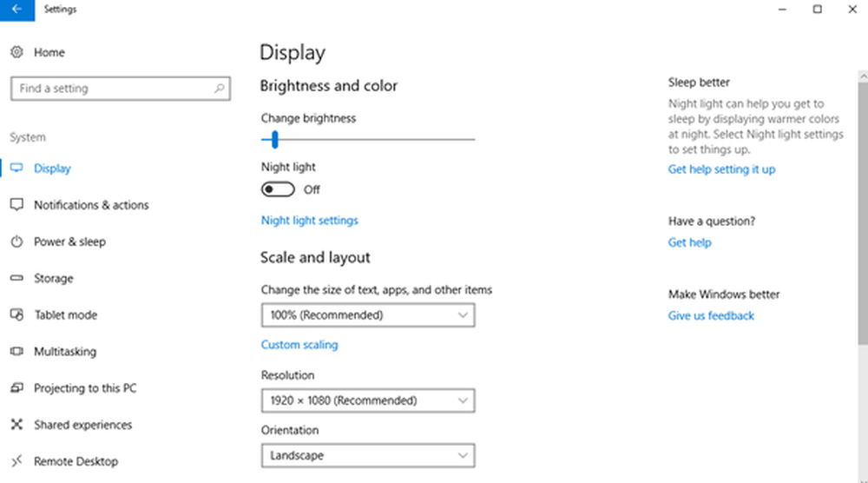Click the Power & sleep icon
Screen dimensions: 868x483
(x=16, y=241)
